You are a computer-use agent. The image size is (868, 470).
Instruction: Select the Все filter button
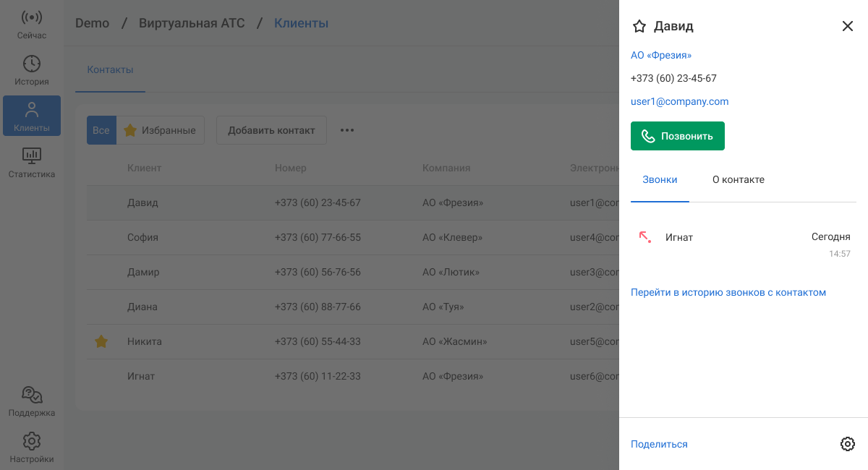tap(101, 130)
